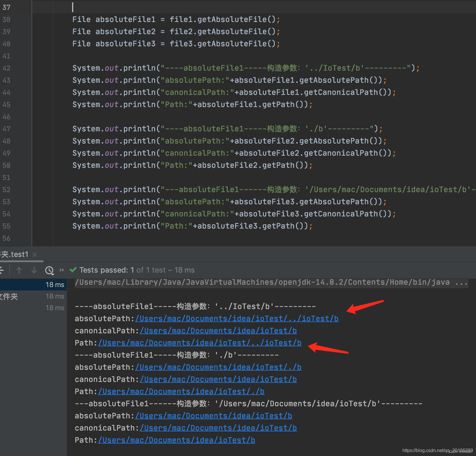
Task: Close the 夹.test1 tab with its X
Action: (34, 255)
